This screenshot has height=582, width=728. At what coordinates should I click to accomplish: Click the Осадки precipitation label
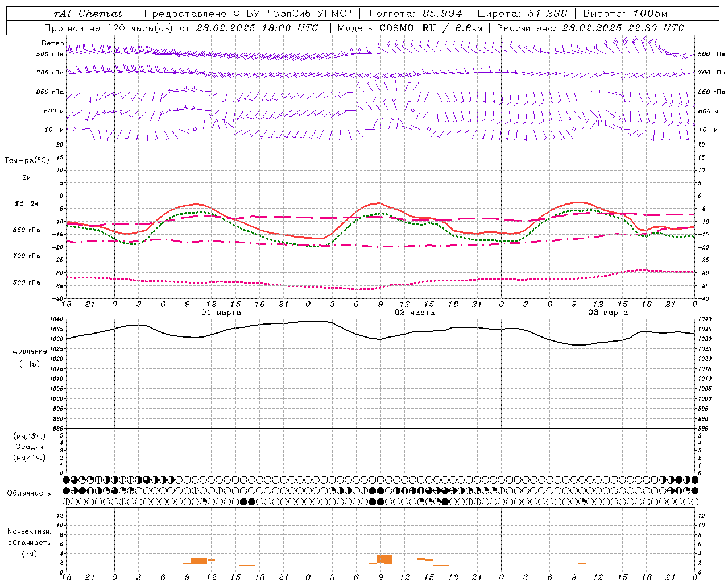point(30,447)
